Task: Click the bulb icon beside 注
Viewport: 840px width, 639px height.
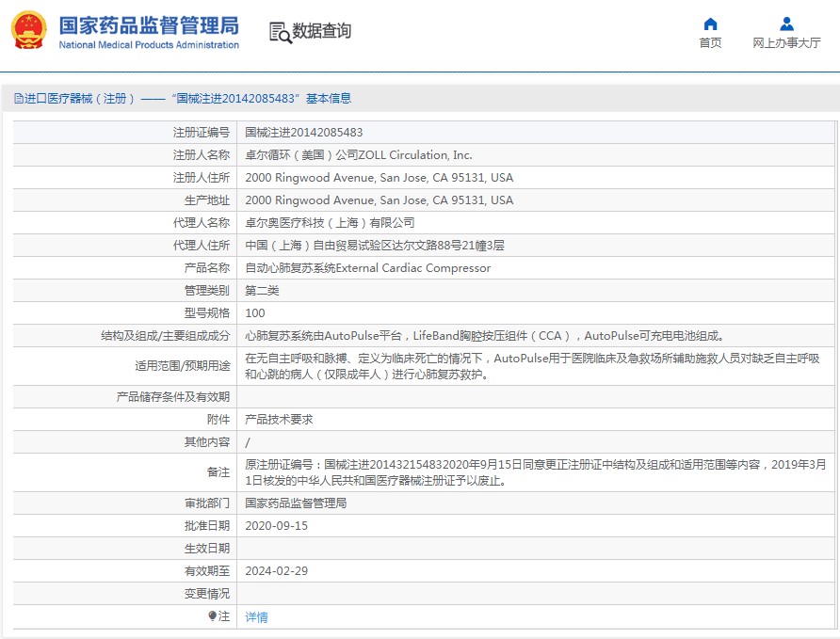Action: coord(212,616)
